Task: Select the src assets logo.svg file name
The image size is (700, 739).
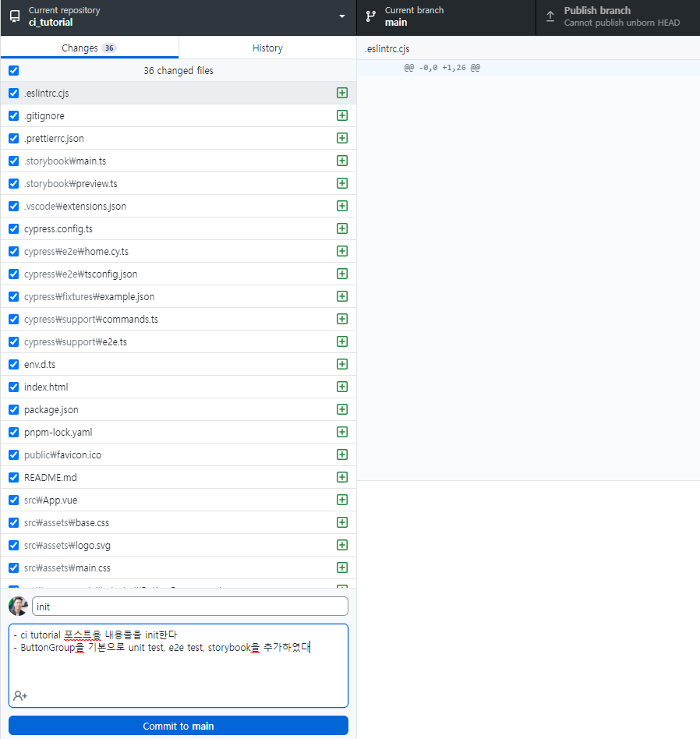Action: [x=67, y=546]
